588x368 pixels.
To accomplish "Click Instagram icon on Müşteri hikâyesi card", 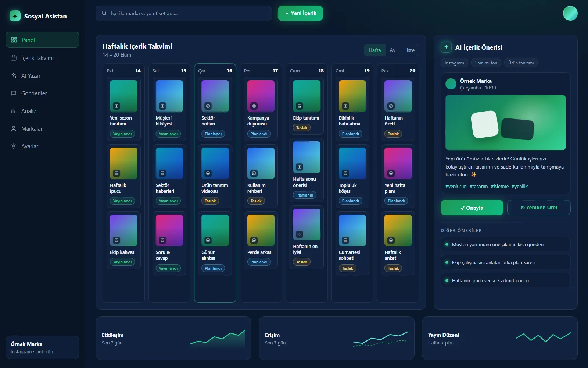I will pyautogui.click(x=162, y=106).
